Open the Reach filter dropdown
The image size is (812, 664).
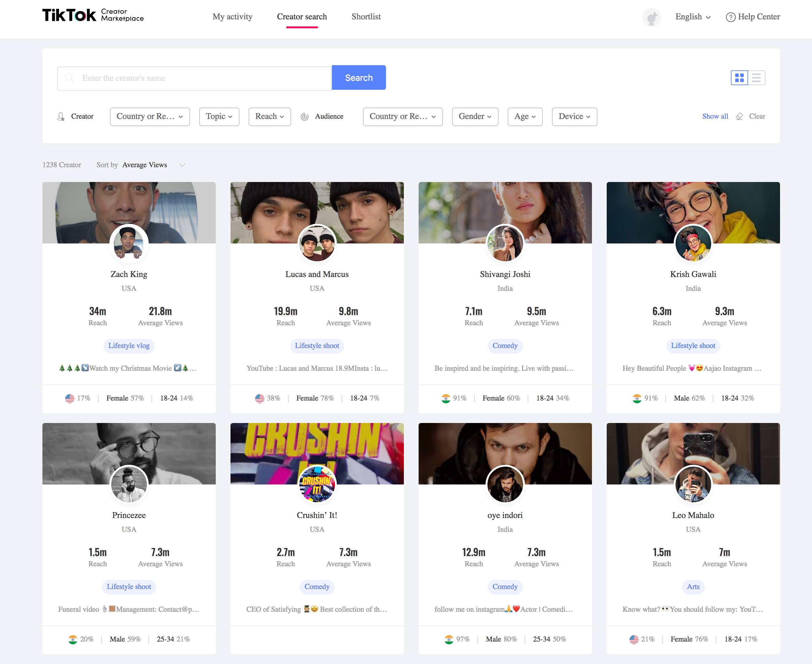(x=269, y=117)
